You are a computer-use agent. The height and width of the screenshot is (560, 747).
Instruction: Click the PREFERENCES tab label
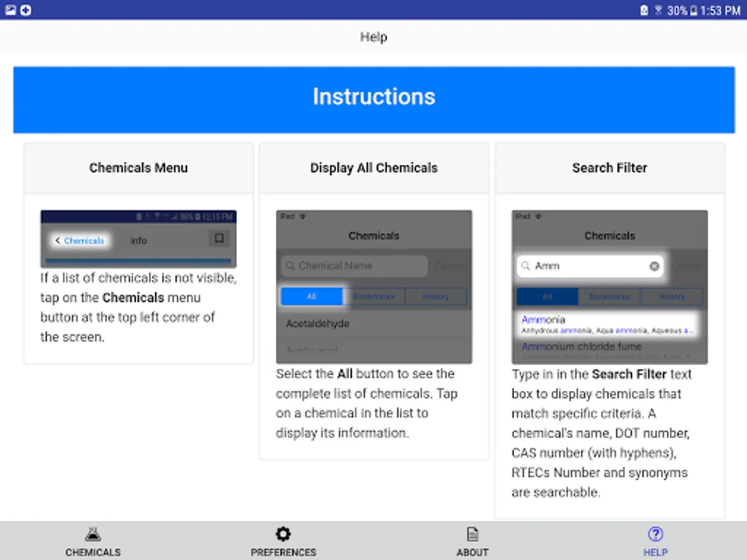283,552
